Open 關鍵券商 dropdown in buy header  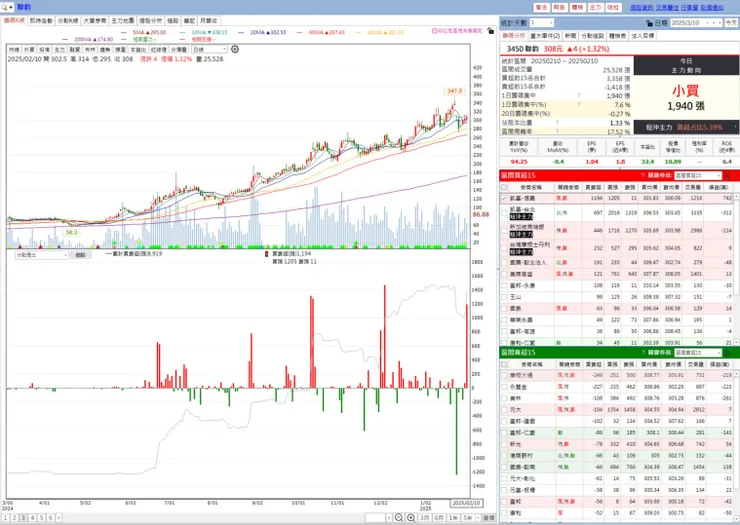698,176
